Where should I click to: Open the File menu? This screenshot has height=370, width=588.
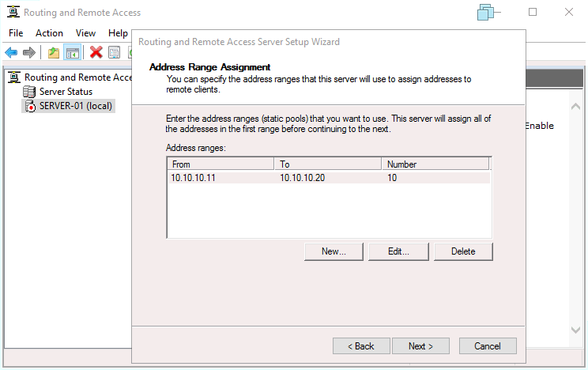click(16, 32)
